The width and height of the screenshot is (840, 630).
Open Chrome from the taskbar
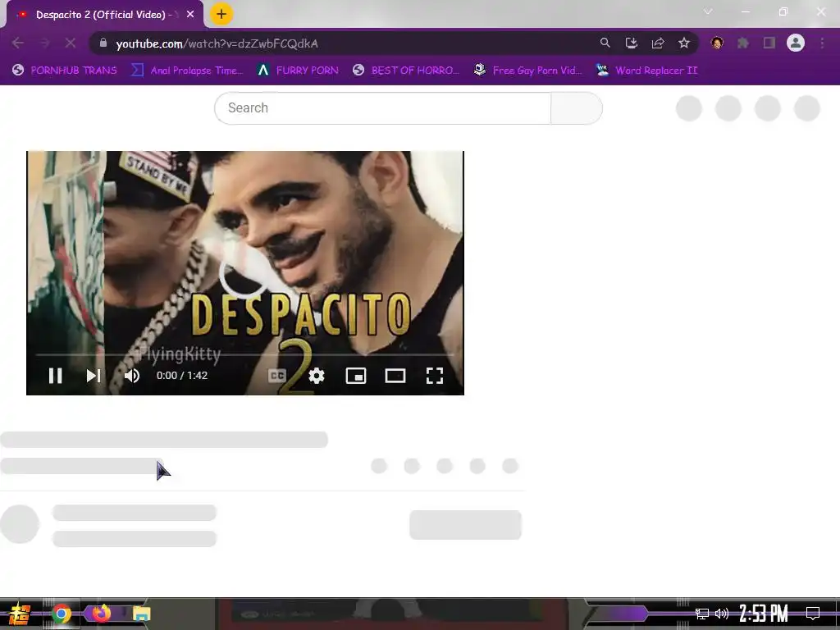(61, 614)
